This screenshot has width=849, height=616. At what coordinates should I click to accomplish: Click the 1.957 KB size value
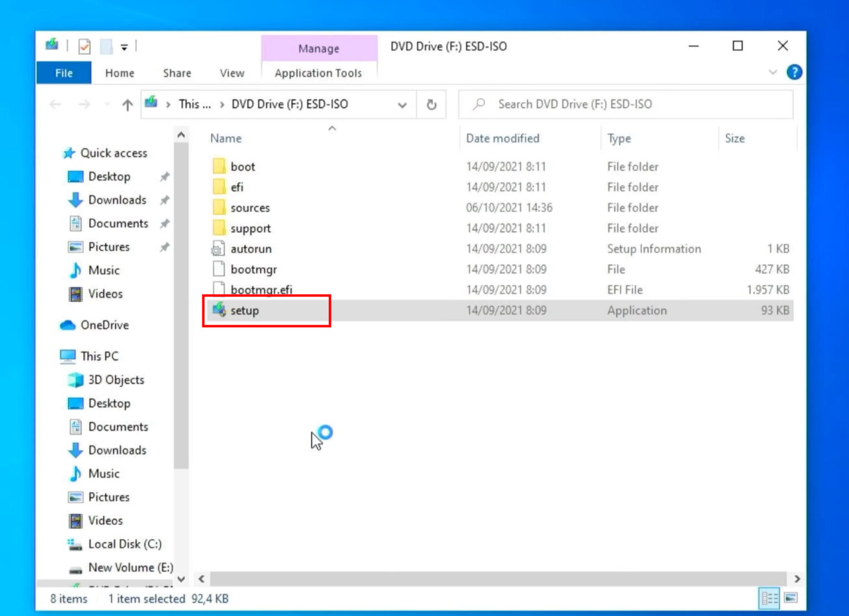(768, 289)
